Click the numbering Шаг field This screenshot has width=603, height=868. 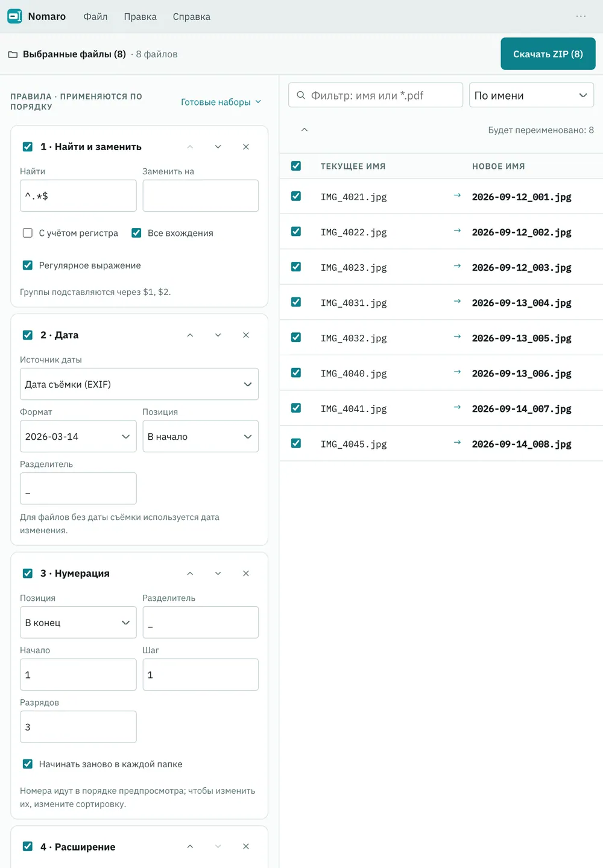(x=201, y=674)
